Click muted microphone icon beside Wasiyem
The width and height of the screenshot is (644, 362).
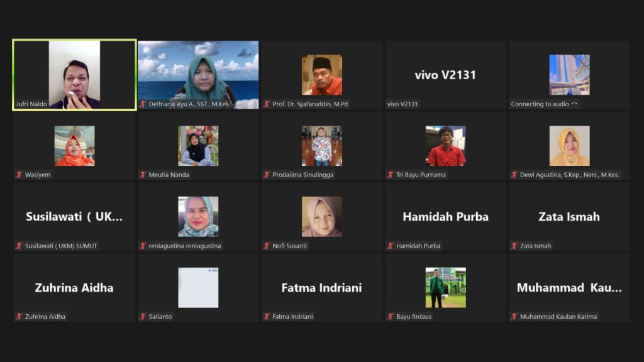(x=19, y=175)
